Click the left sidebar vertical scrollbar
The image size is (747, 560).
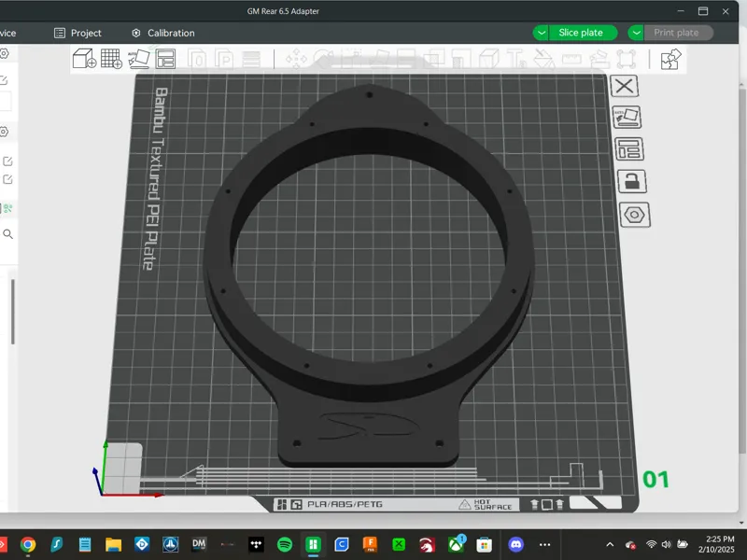(x=13, y=312)
